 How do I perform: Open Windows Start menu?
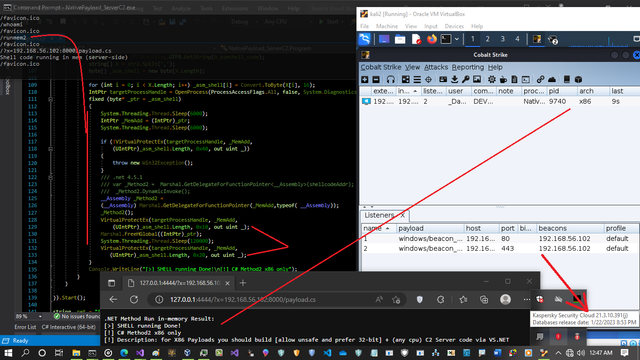pyautogui.click(x=8, y=353)
